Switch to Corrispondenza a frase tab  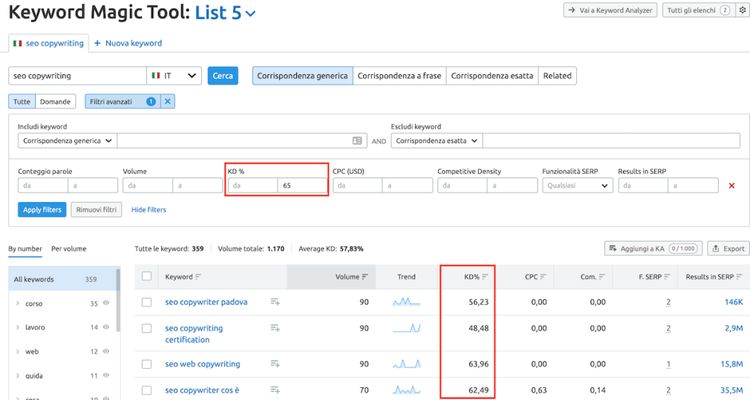click(399, 76)
